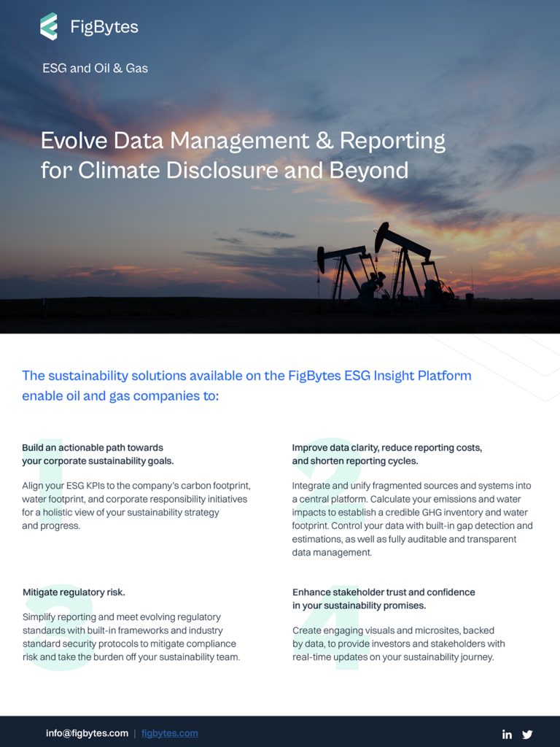Click the 'Evolve Data Management & Reporting' headline line
The height and width of the screenshot is (747, 560).
pos(243,141)
